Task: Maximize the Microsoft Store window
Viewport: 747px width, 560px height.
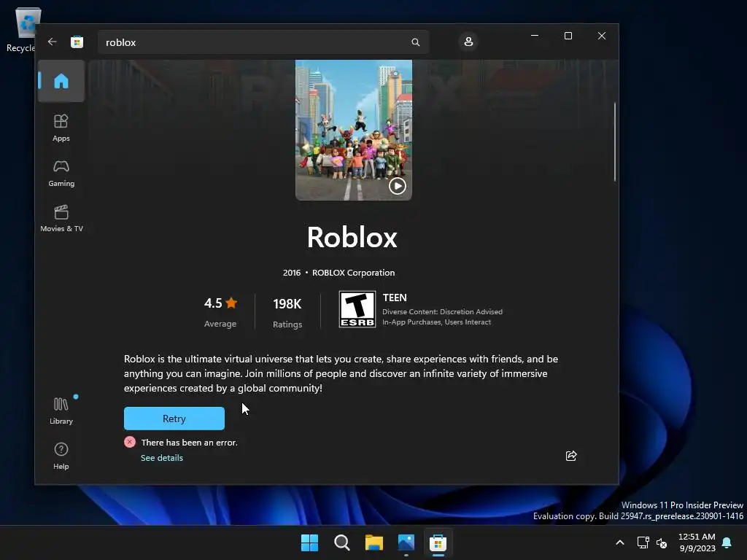Action: tap(568, 36)
